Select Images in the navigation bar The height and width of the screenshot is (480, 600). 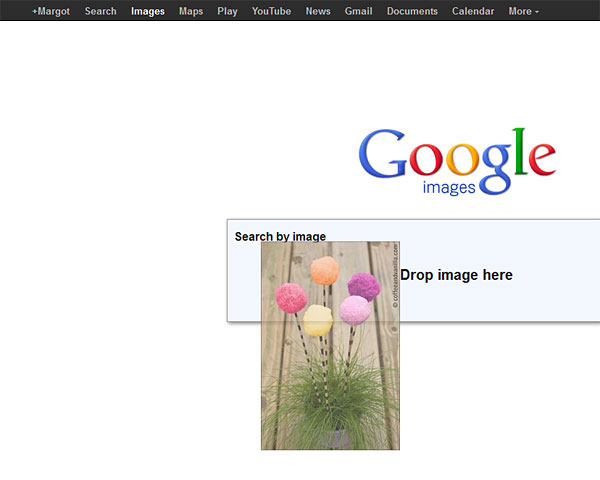[148, 11]
